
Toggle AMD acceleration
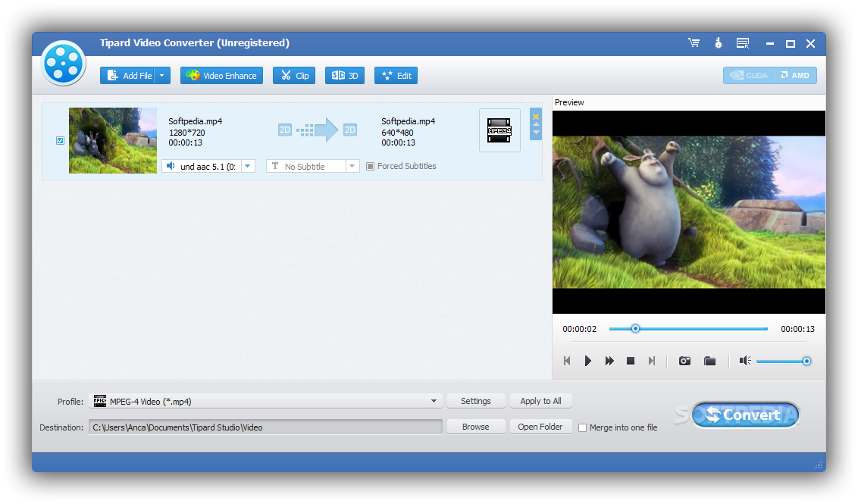pos(796,76)
